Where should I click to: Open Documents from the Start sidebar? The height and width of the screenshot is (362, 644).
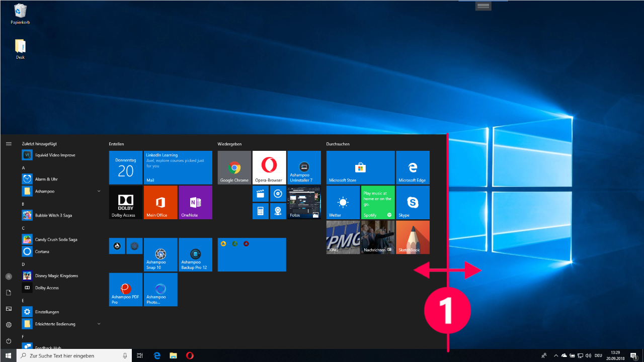tap(9, 293)
